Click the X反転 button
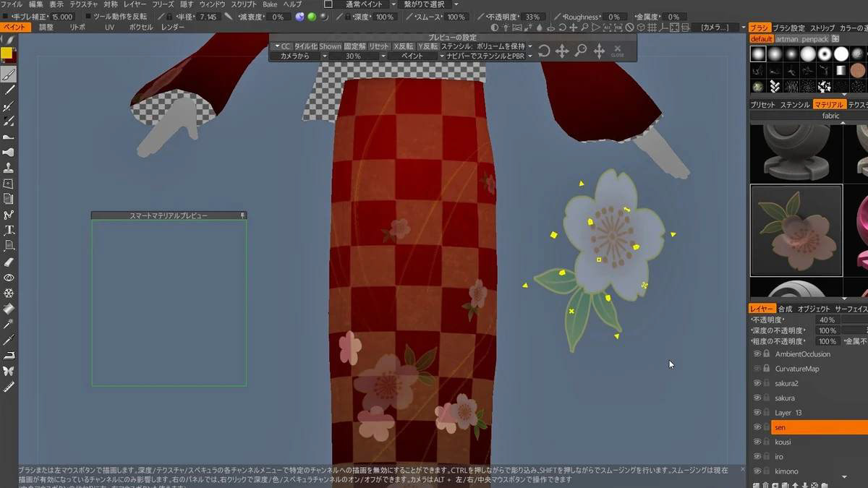 coord(404,46)
